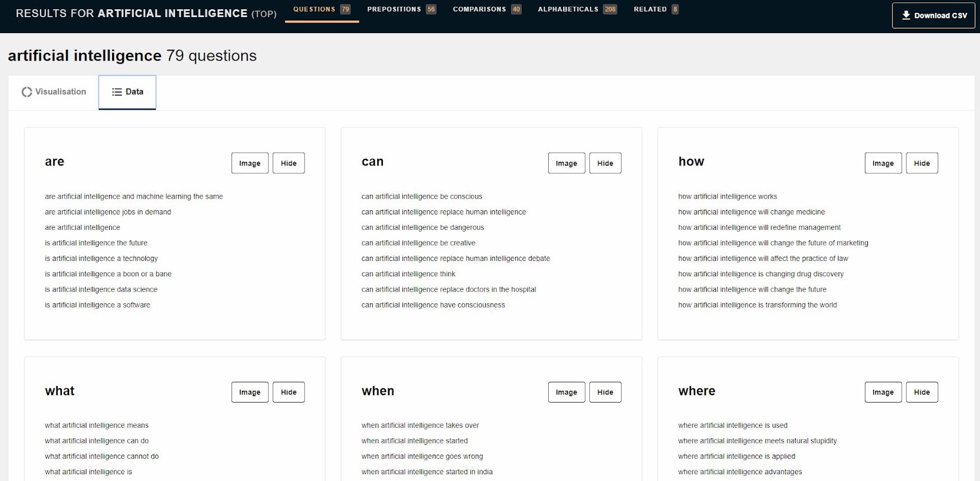Click "what artificial intelligence is"
This screenshot has width=980, height=481.
88,472
